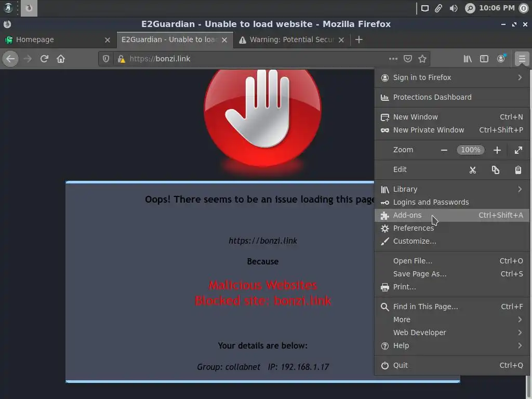
Task: Open Logins and Passwords
Action: point(451,202)
